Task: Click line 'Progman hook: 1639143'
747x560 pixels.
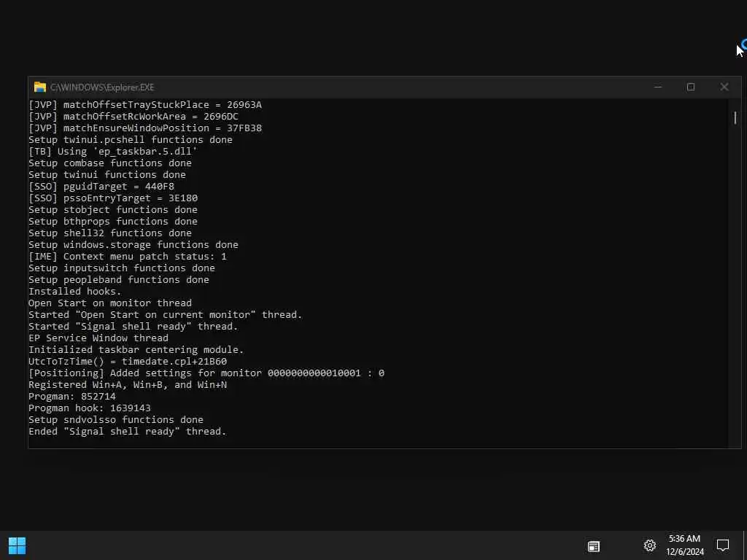Action: tap(90, 408)
